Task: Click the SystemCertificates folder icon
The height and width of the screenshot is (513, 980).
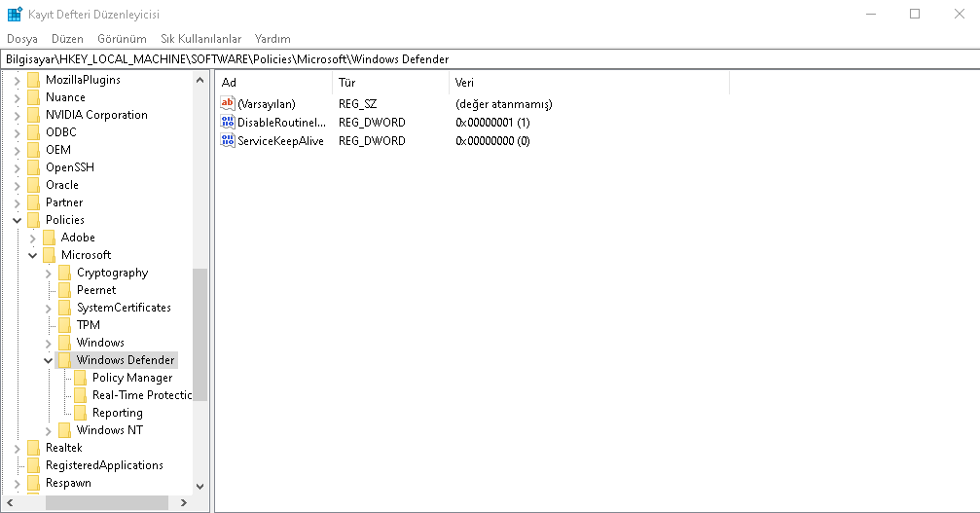Action: tap(65, 308)
